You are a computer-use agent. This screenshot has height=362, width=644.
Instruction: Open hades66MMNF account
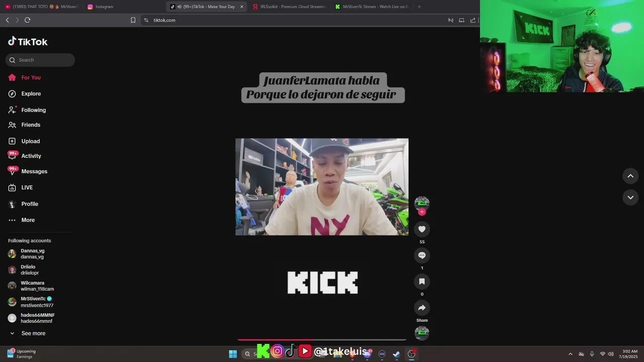pos(31,318)
